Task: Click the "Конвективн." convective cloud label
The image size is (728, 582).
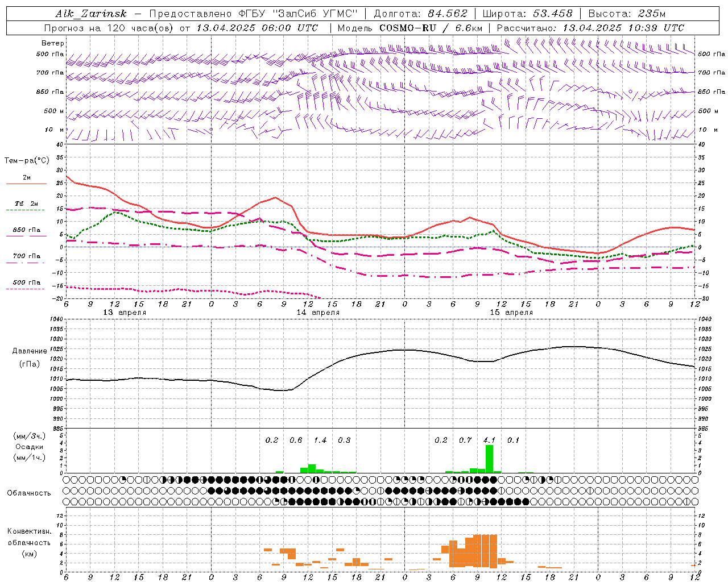Action: pyautogui.click(x=30, y=531)
